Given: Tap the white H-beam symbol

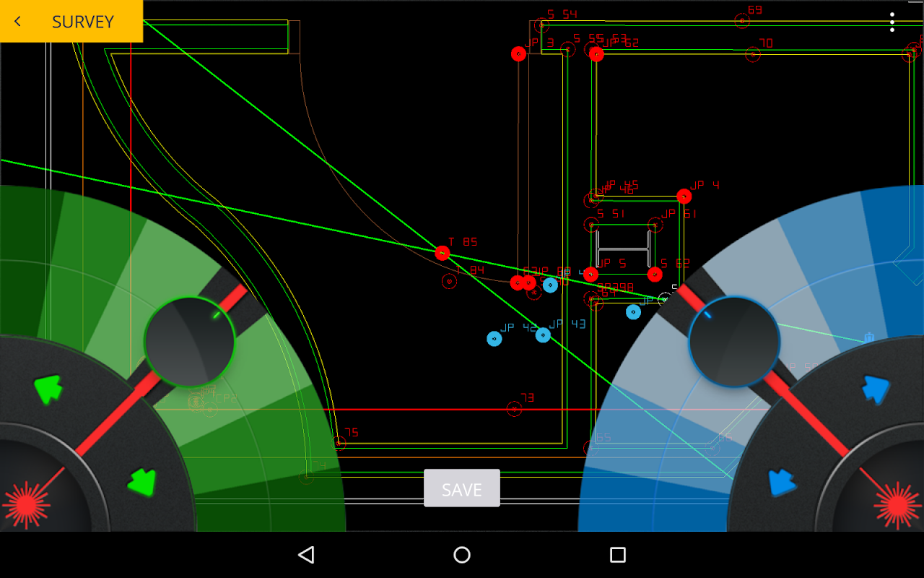Looking at the screenshot, I should click(x=624, y=249).
